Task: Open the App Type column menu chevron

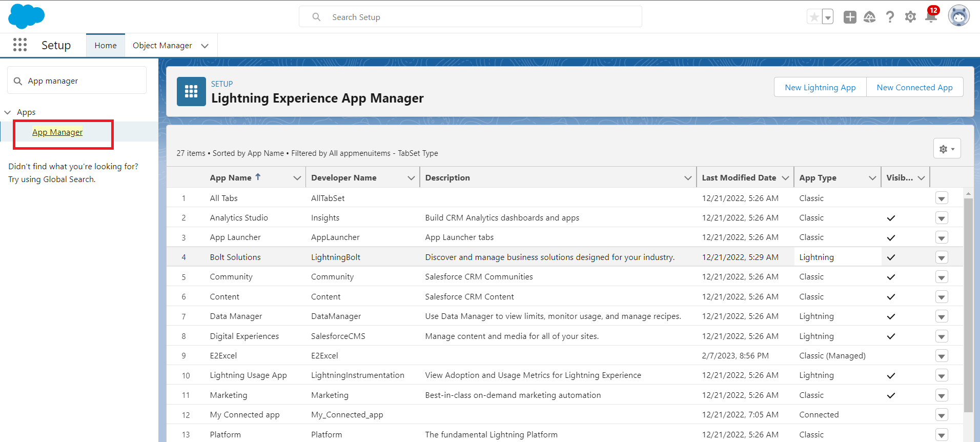Action: pyautogui.click(x=872, y=178)
